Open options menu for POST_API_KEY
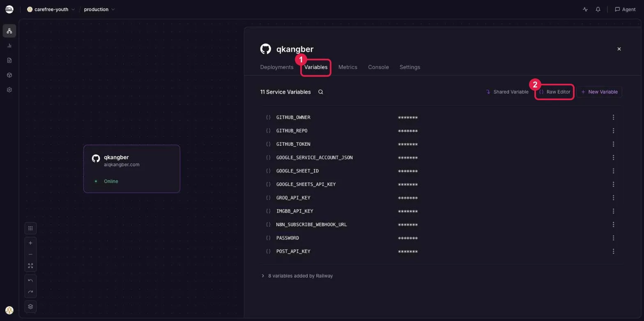This screenshot has width=644, height=321. pos(613,251)
